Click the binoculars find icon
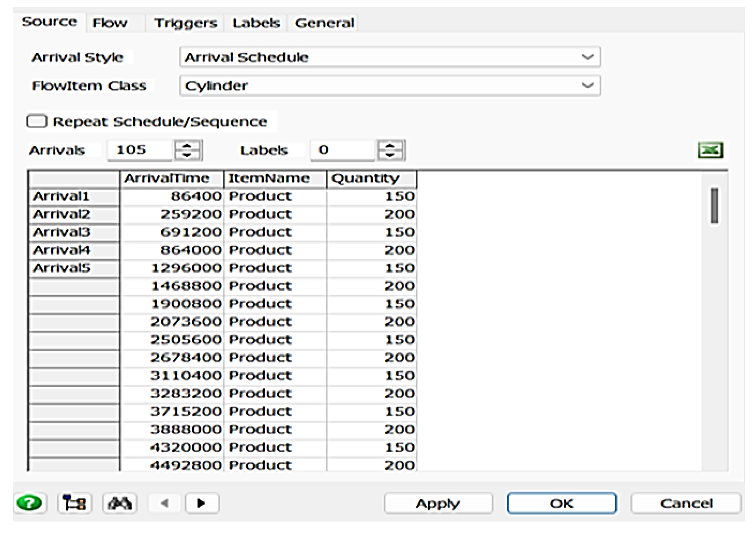 pos(119,503)
